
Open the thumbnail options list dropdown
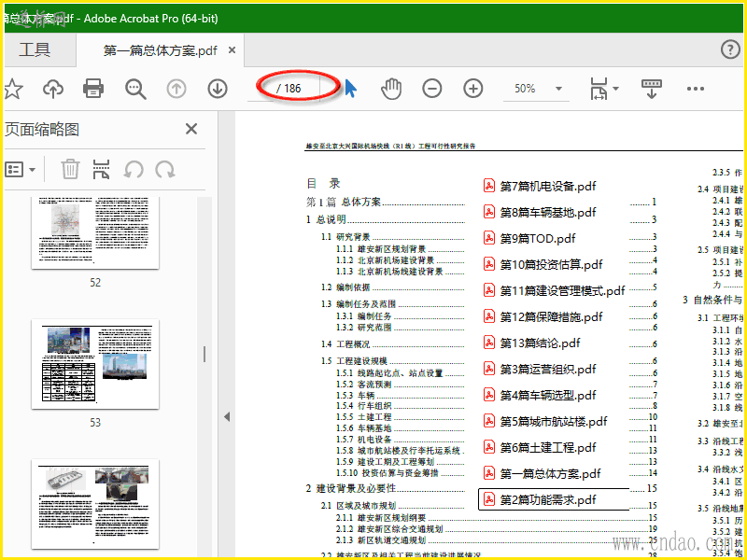pyautogui.click(x=20, y=169)
